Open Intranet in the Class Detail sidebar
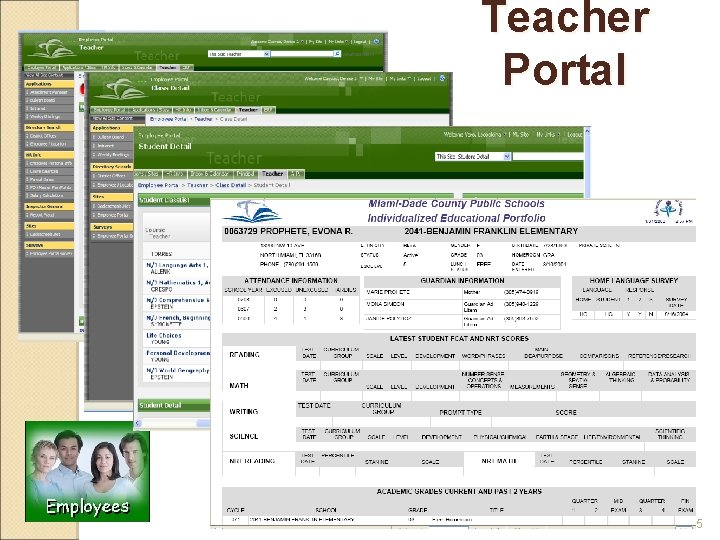This screenshot has height=540, width=720. [112, 146]
